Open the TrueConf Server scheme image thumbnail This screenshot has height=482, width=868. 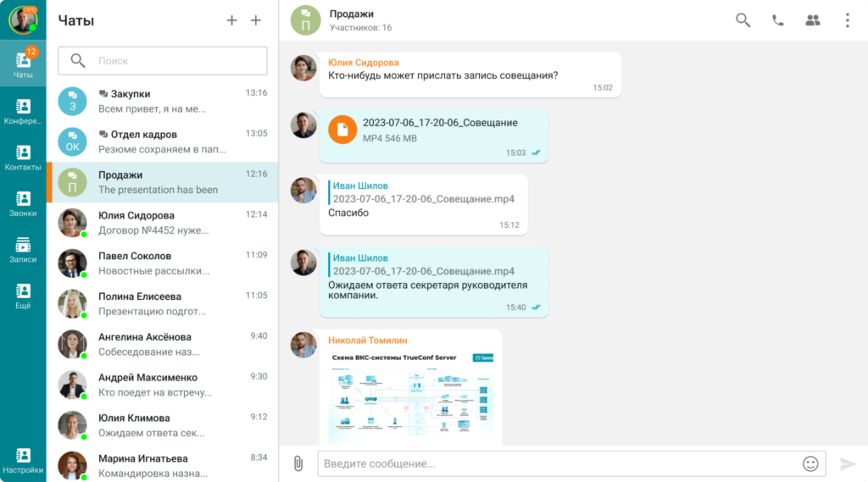tap(411, 396)
